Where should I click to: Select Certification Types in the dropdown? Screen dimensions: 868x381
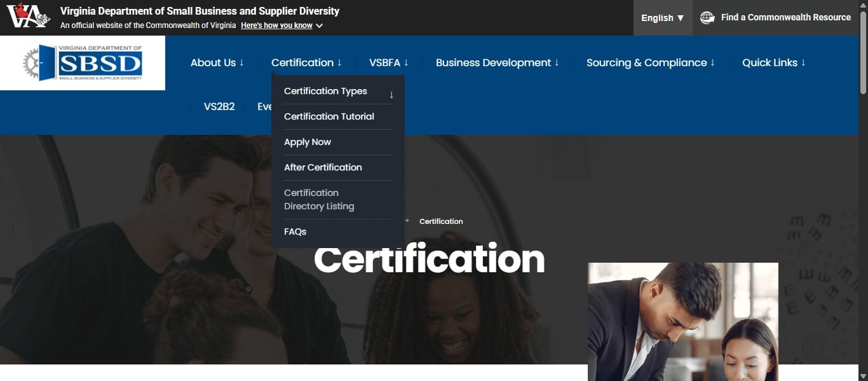pyautogui.click(x=325, y=91)
